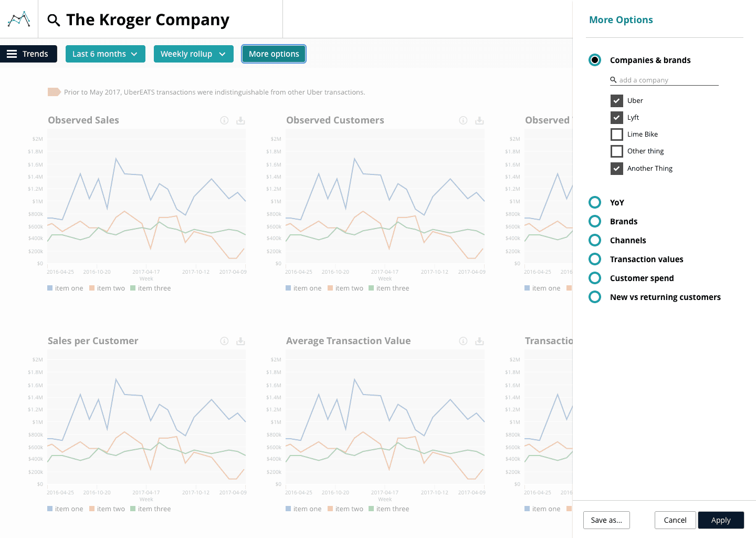Open the Weekly rollup dropdown
The image size is (756, 538).
[x=194, y=54]
